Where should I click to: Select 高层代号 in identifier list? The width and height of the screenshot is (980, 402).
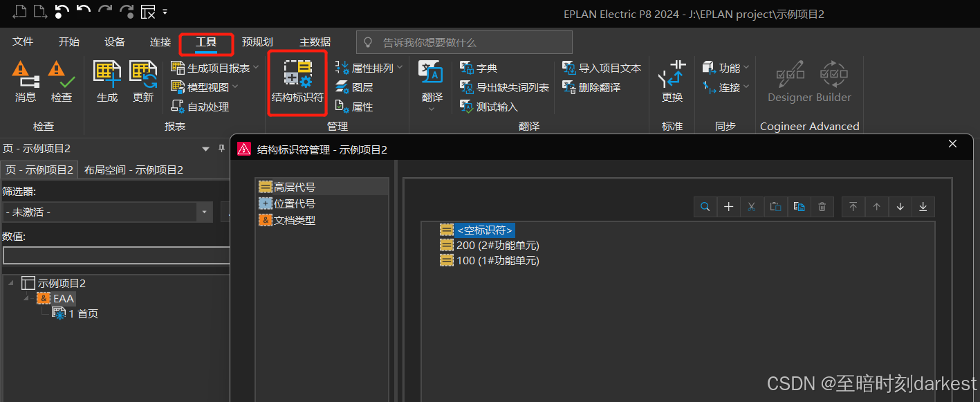(322, 187)
